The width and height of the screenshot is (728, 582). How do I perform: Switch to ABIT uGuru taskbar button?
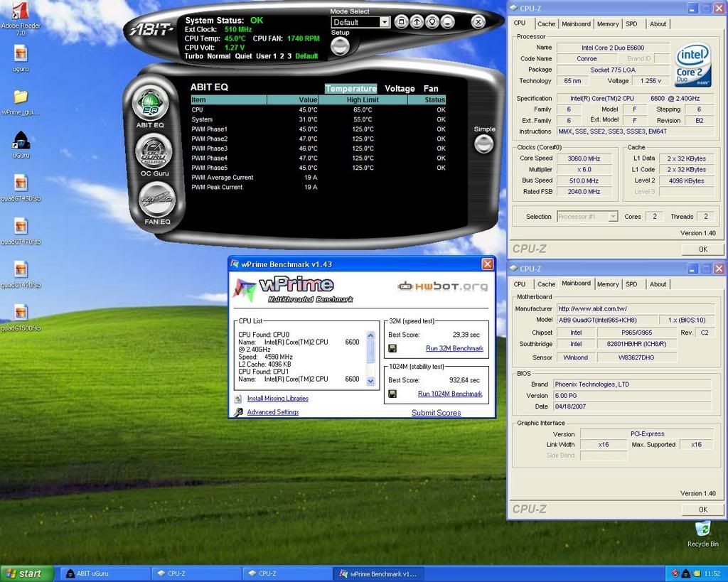point(105,573)
